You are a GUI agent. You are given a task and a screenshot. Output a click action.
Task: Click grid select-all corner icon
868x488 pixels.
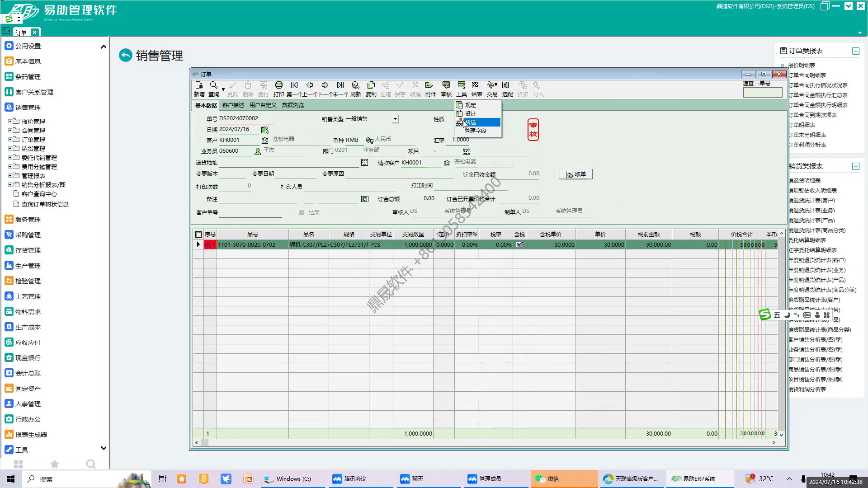coord(198,235)
